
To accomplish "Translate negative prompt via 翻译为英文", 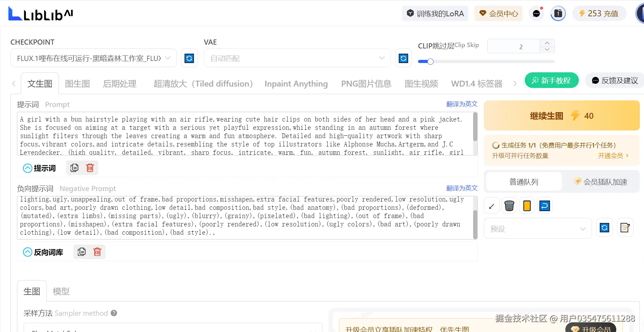I will click(462, 188).
